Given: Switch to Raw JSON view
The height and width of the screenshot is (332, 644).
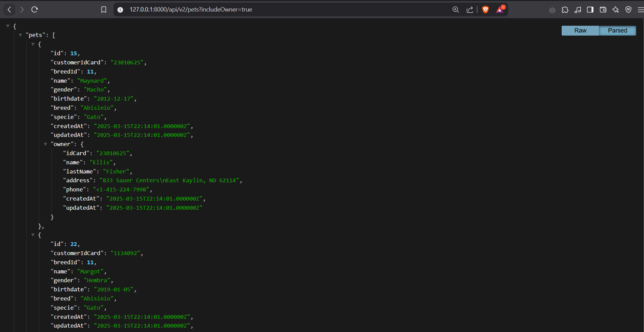Looking at the screenshot, I should coord(580,30).
